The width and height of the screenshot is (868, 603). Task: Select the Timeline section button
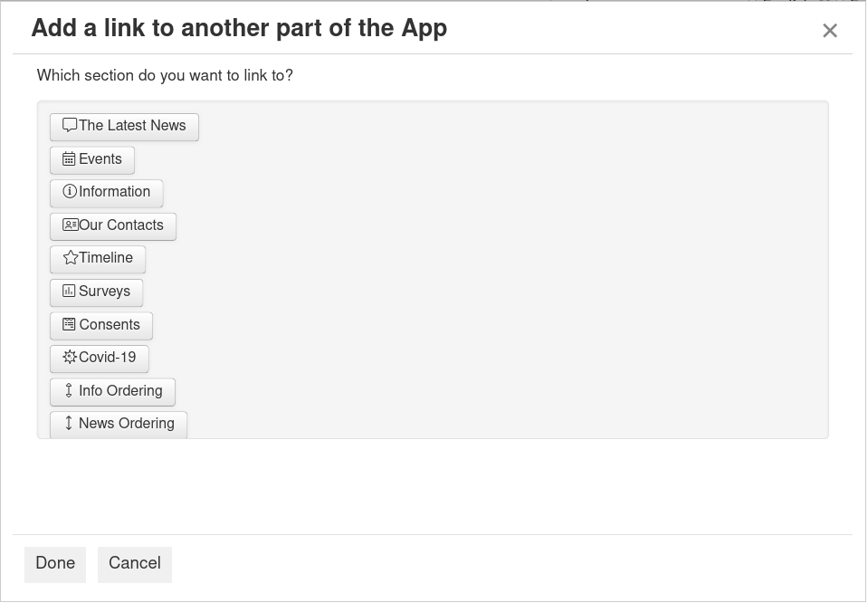[105, 258]
